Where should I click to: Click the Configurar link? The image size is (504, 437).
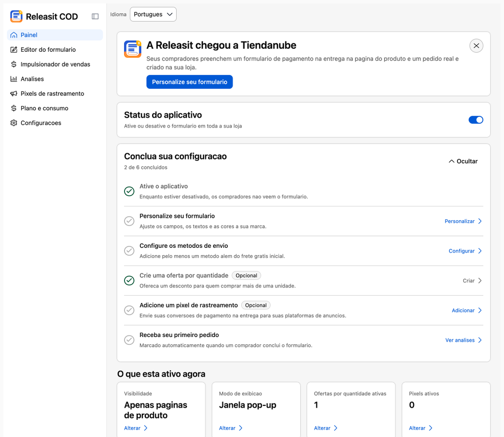click(x=462, y=251)
